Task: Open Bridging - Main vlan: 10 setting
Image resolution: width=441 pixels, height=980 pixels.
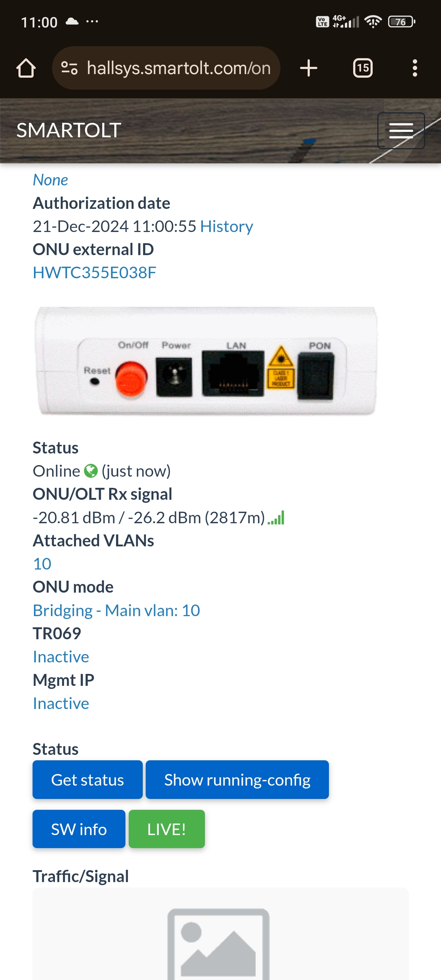Action: pyautogui.click(x=116, y=610)
